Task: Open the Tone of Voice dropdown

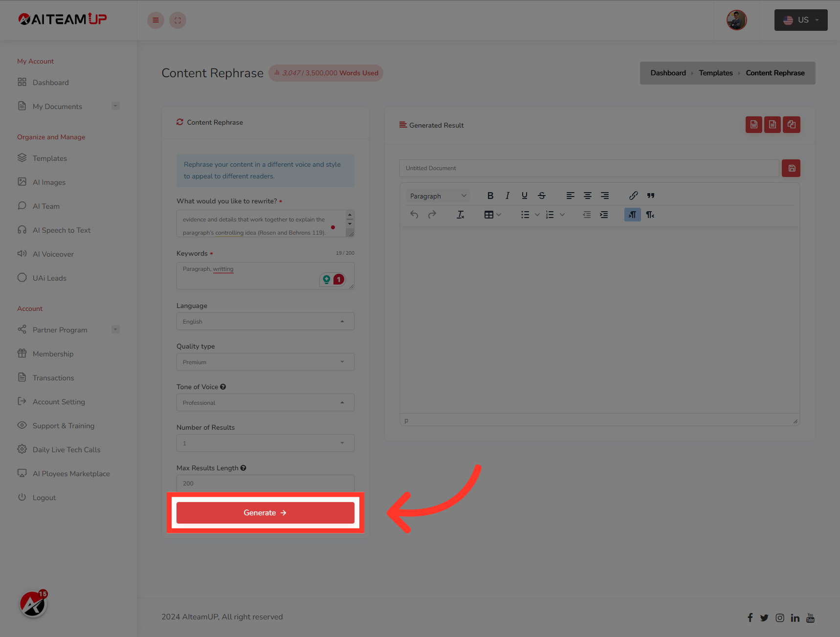Action: 265,402
